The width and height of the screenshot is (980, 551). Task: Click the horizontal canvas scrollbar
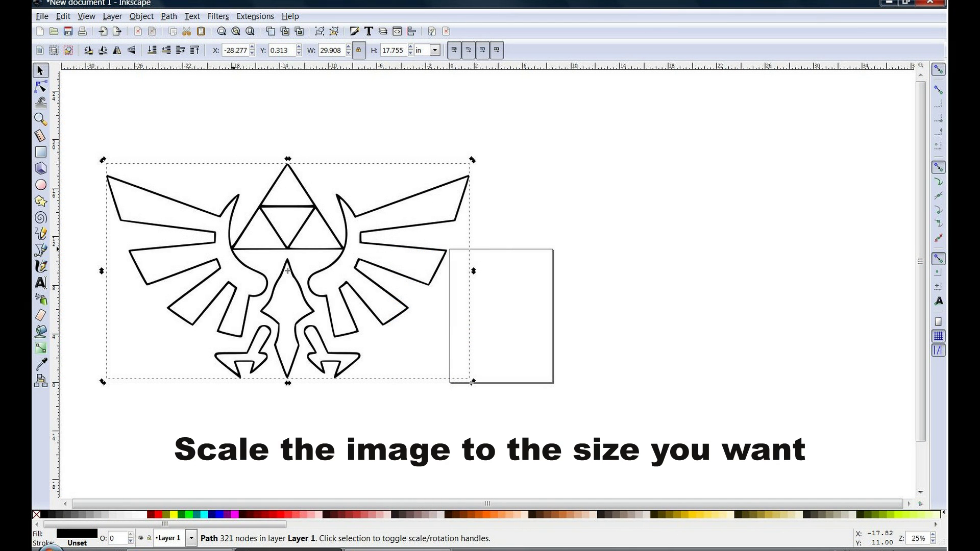(487, 504)
